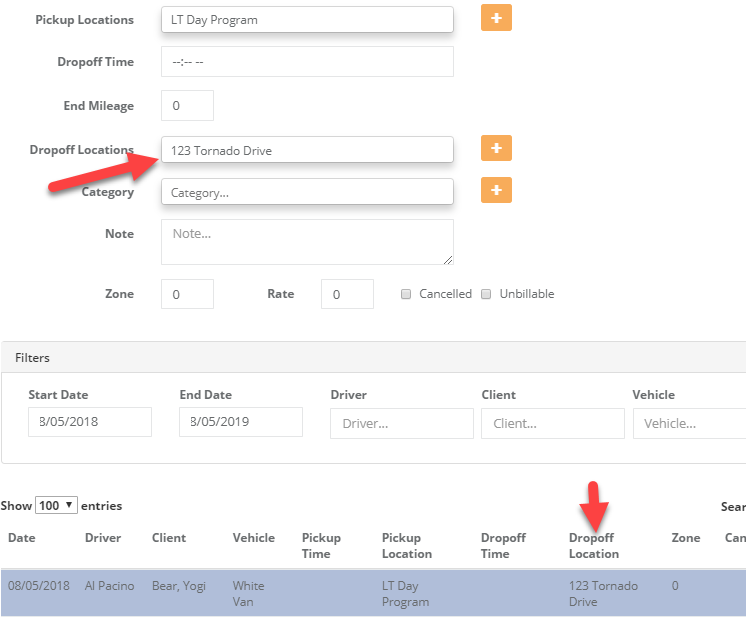Click the plus button beside Dropoff Locations
This screenshot has width=746, height=623.
496,149
